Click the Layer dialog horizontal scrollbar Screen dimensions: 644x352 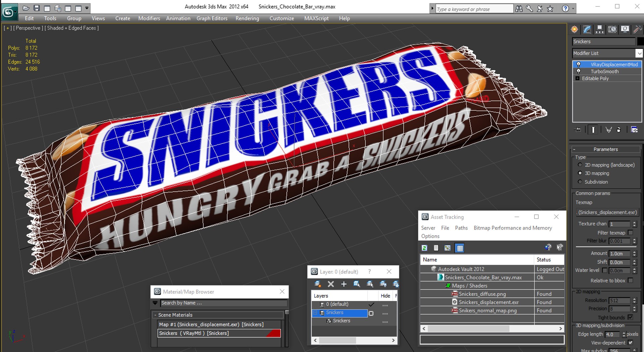click(x=354, y=340)
